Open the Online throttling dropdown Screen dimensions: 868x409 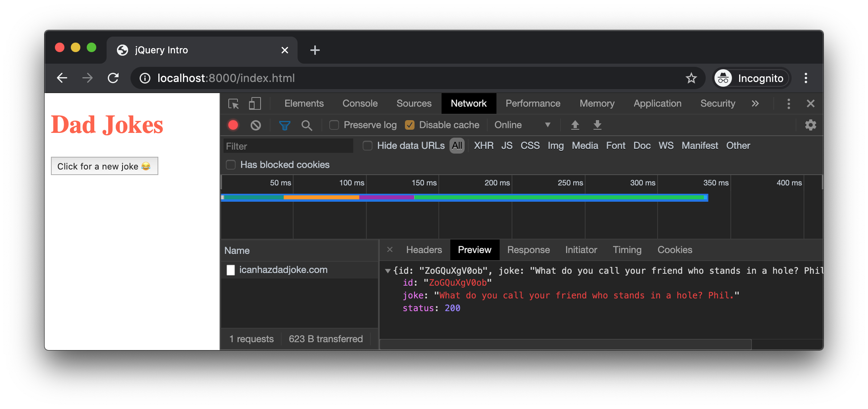click(x=522, y=125)
